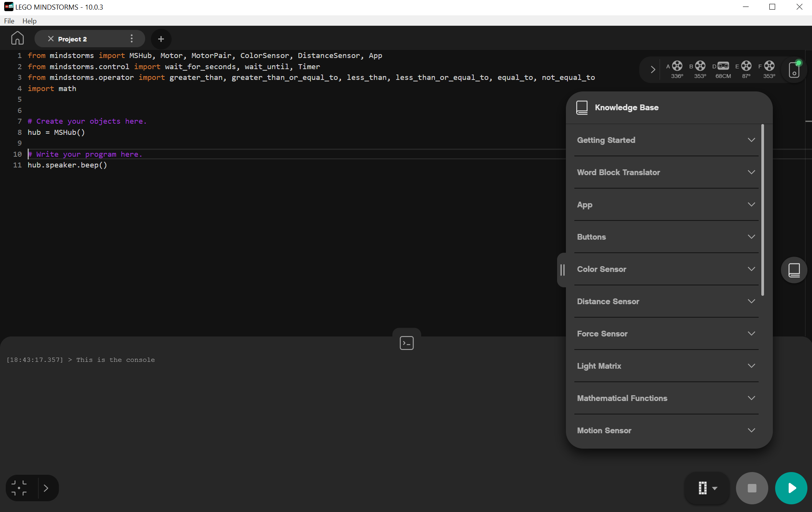Add a new project tab with plus
Viewport: 812px width, 512px height.
161,39
